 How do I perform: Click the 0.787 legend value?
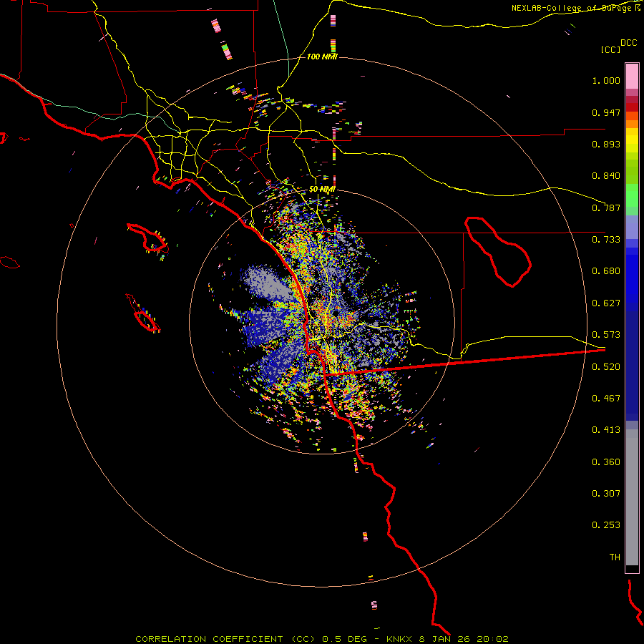point(606,208)
